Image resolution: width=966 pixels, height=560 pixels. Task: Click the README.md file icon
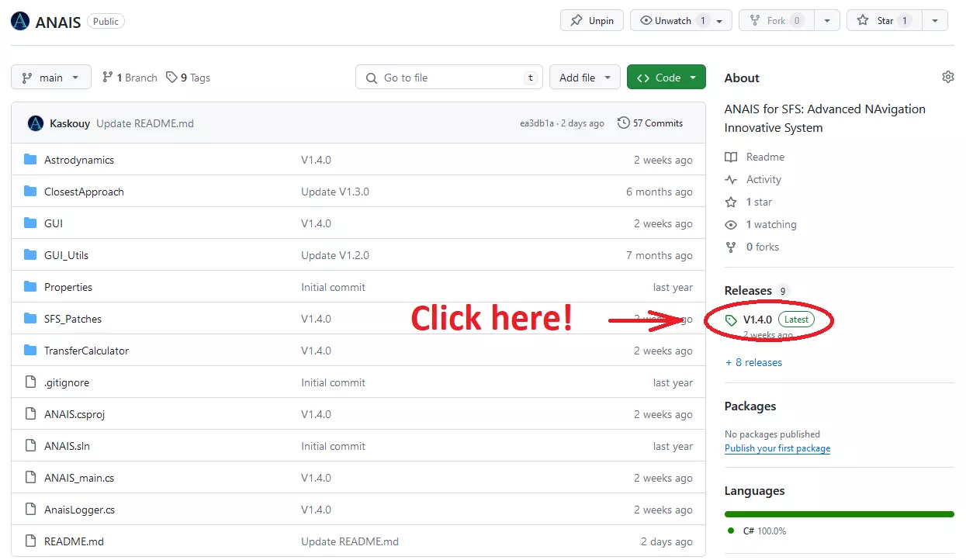pos(30,541)
